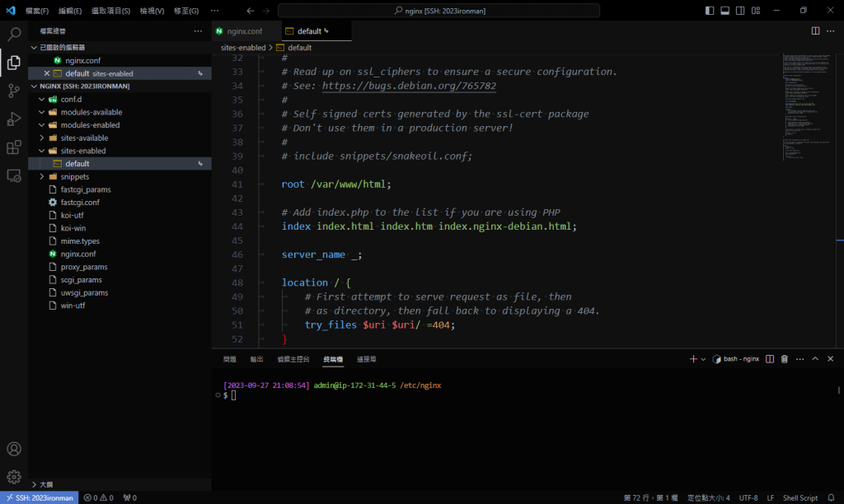Go forward with the navigation arrow
This screenshot has height=504, width=844.
tap(266, 11)
